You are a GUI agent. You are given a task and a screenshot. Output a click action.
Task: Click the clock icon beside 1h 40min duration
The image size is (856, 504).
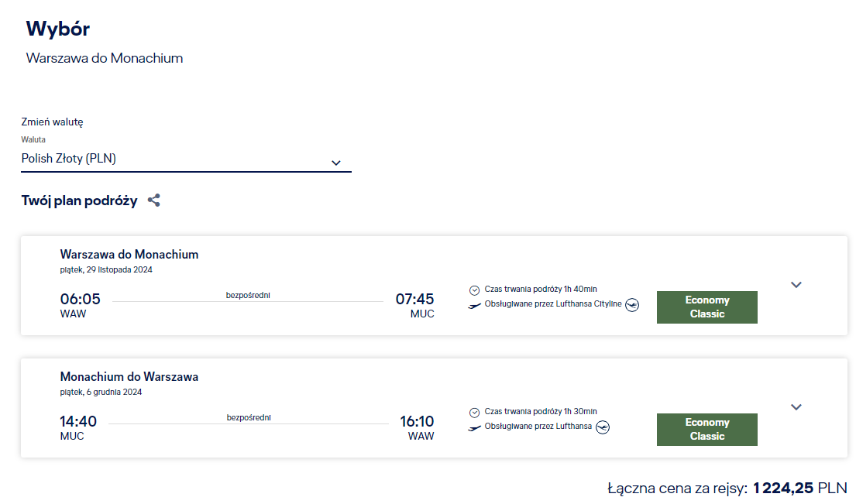[x=474, y=290]
